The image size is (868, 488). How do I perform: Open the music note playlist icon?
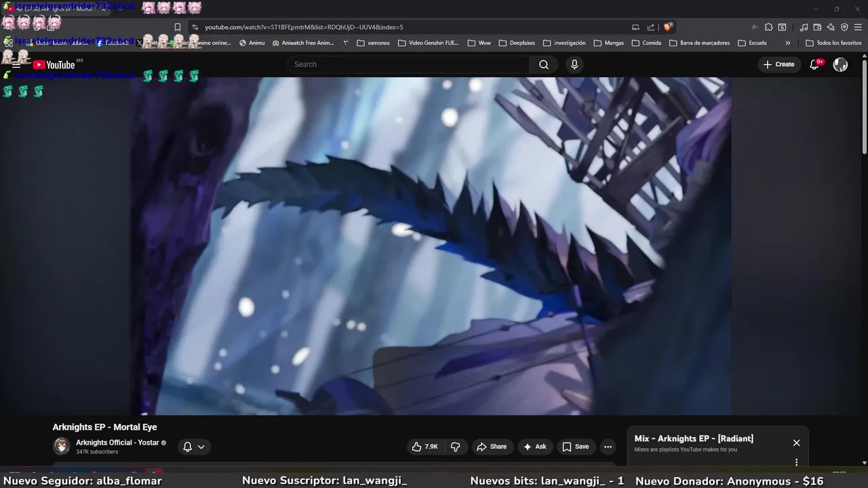tap(804, 27)
